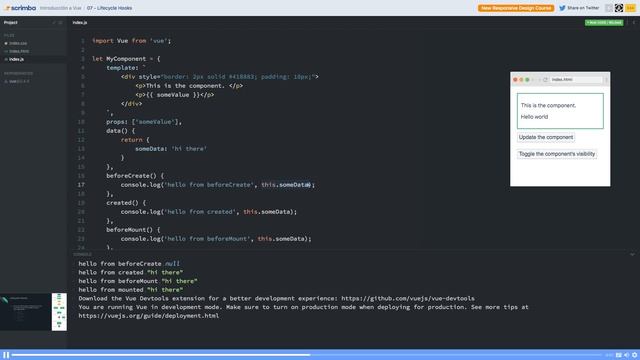Click the 'props: ['someValue']' line

[x=144, y=122]
